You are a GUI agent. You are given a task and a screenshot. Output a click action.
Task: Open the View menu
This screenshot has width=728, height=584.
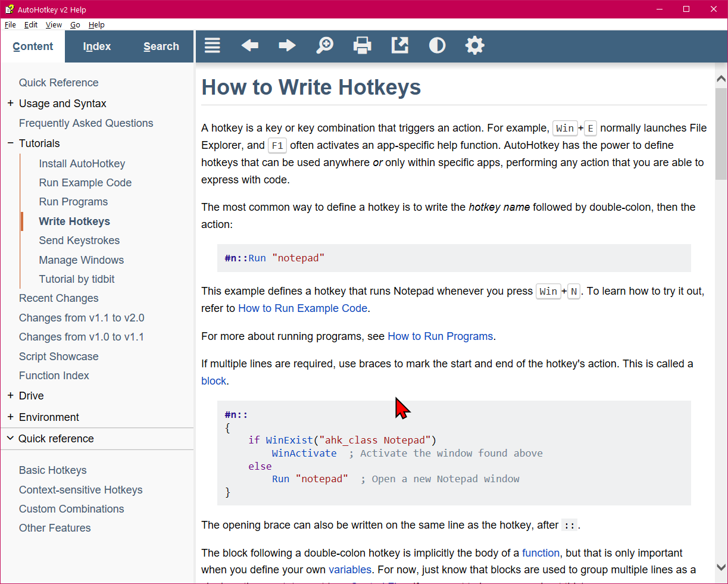(54, 24)
